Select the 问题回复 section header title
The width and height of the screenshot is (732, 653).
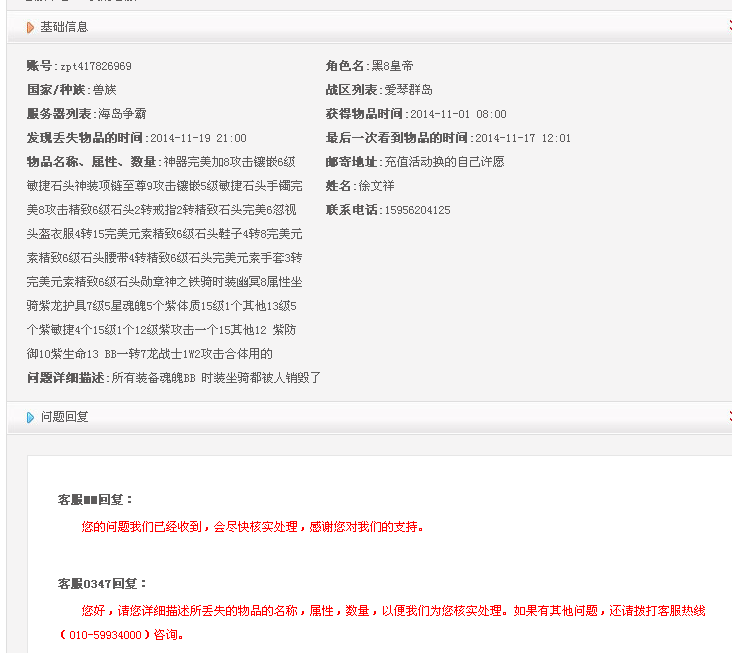tap(64, 417)
